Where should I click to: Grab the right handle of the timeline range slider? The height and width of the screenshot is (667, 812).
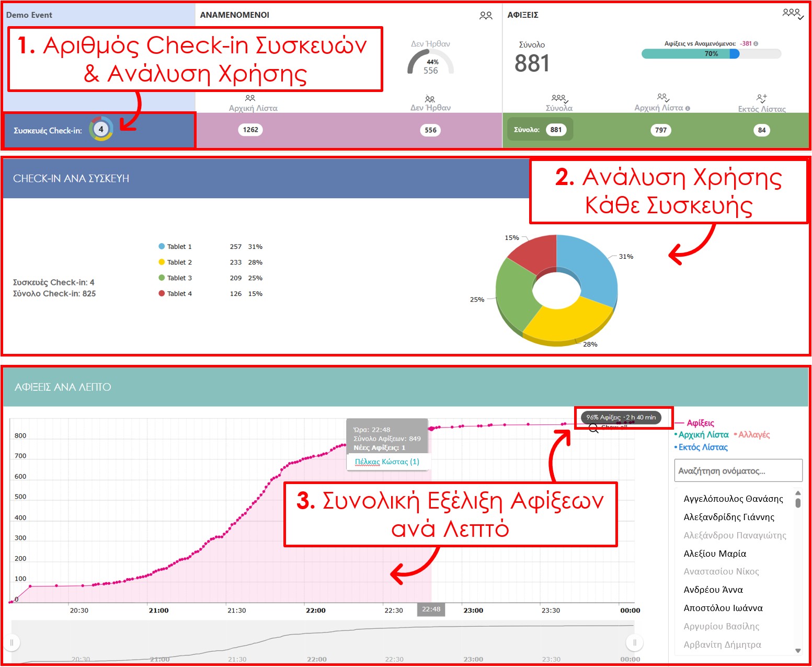pyautogui.click(x=634, y=642)
